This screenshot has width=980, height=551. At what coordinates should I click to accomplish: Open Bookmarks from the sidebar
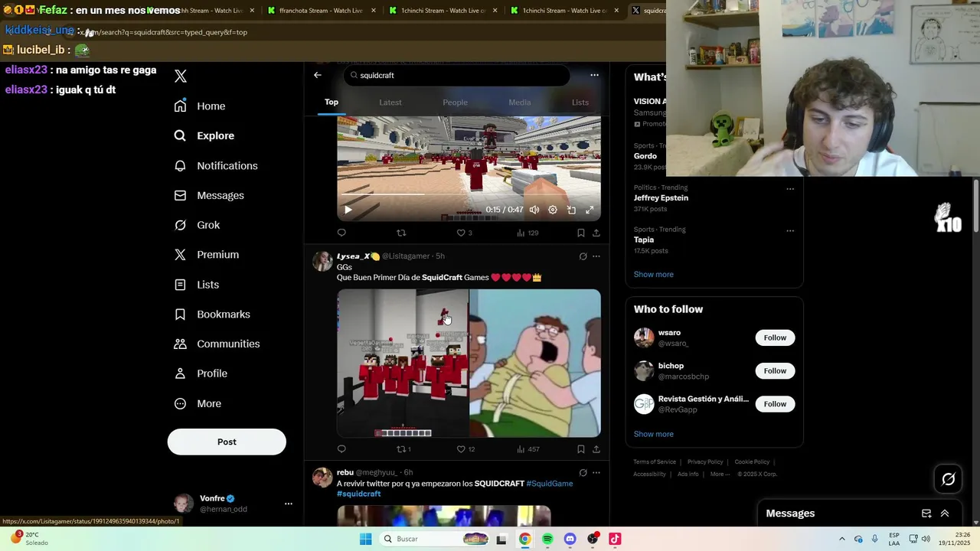[212, 314]
